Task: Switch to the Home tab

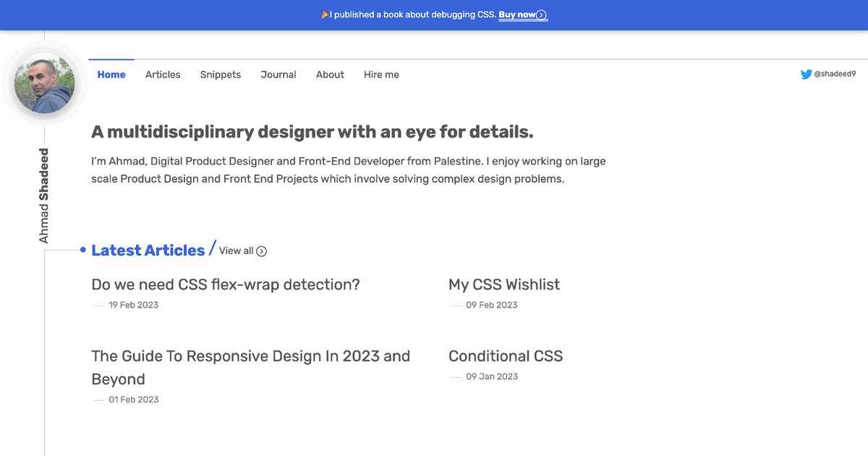Action: (111, 74)
